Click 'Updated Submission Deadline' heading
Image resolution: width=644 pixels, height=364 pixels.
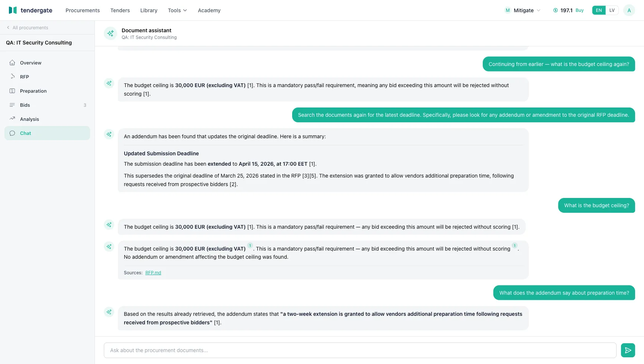[161, 153]
